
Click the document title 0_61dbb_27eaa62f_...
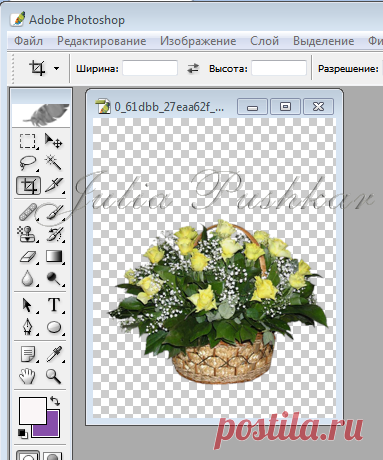coord(169,107)
